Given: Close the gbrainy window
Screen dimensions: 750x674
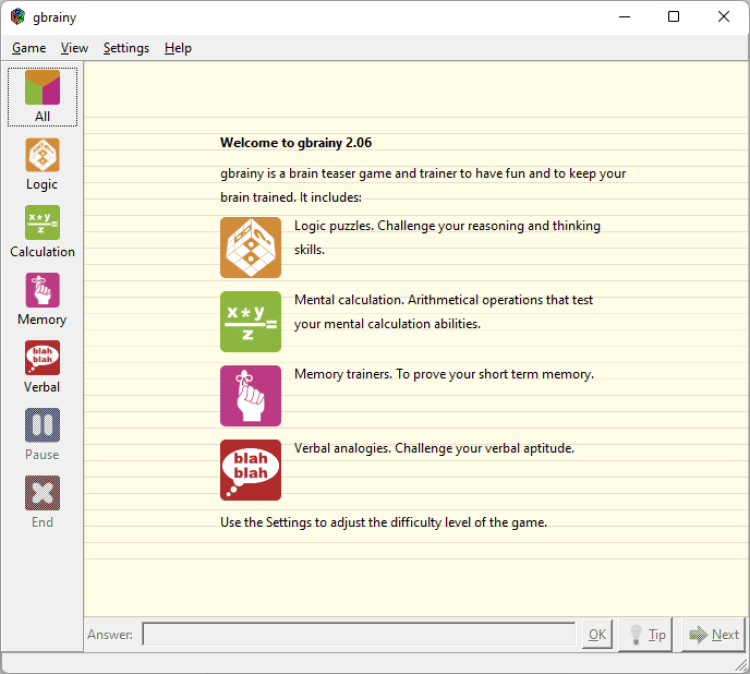Looking at the screenshot, I should (x=723, y=17).
